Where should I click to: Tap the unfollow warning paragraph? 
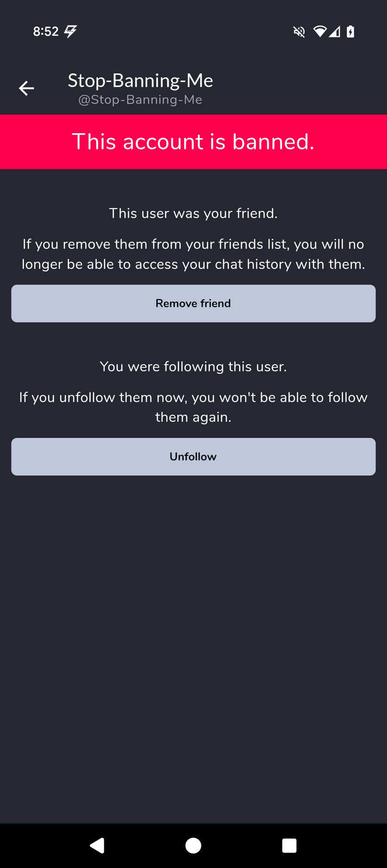tap(193, 407)
